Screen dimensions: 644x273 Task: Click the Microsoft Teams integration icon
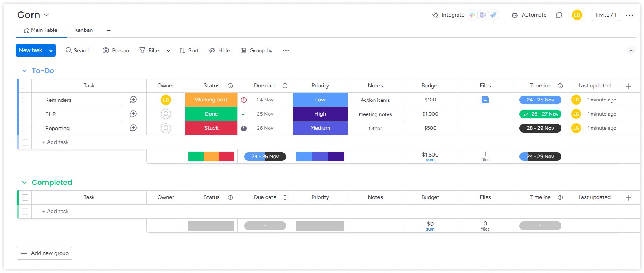tap(483, 15)
